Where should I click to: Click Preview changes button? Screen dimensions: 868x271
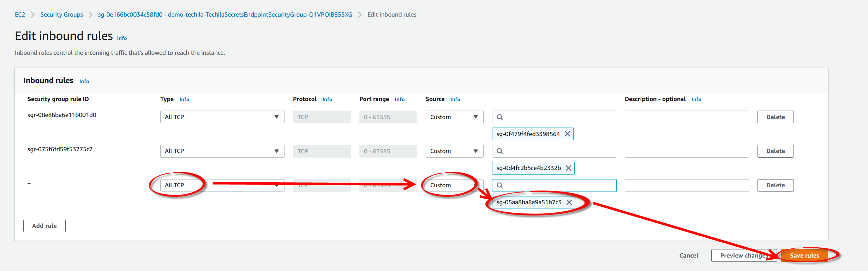743,255
